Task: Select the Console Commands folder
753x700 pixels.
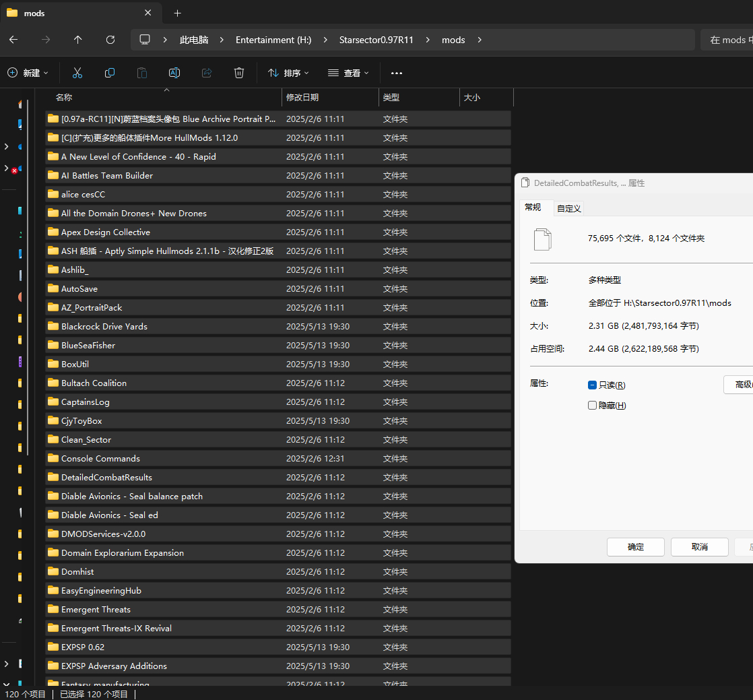Action: 100,458
